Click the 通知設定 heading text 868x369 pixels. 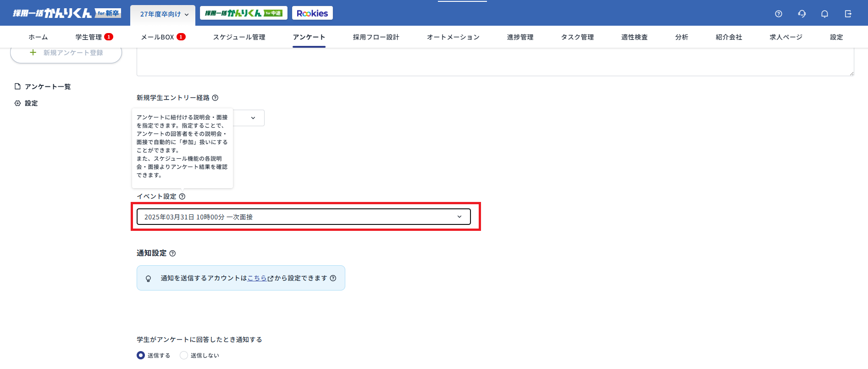tap(151, 253)
